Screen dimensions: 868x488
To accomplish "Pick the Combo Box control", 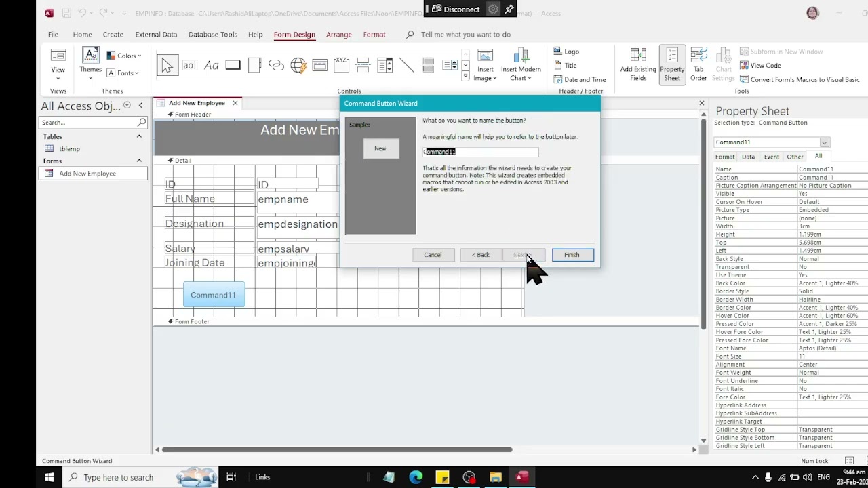I will click(384, 65).
